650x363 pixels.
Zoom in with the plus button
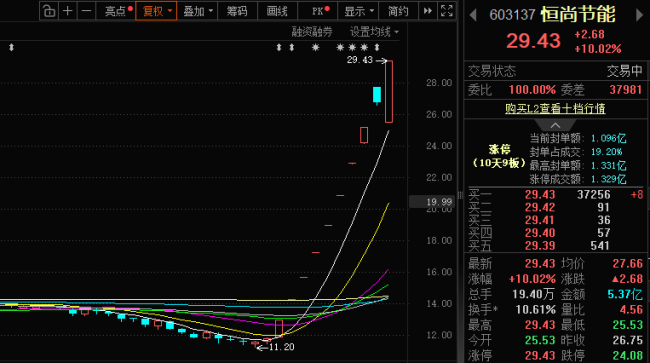pos(68,11)
